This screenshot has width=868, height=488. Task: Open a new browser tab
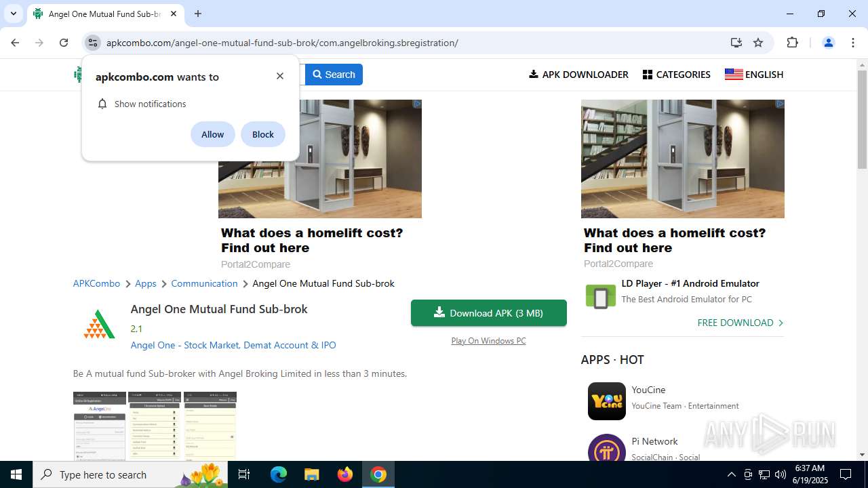coord(198,14)
